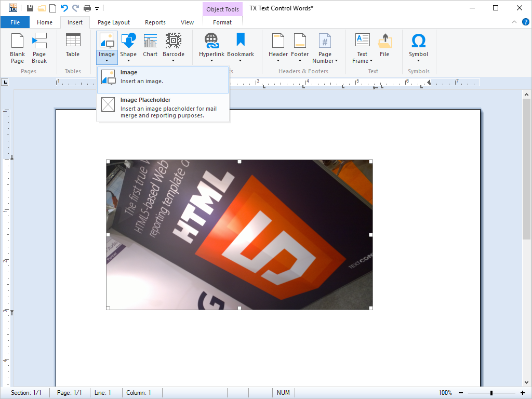Image resolution: width=532 pixels, height=399 pixels.
Task: Switch to the Page Layout tab
Action: click(114, 22)
